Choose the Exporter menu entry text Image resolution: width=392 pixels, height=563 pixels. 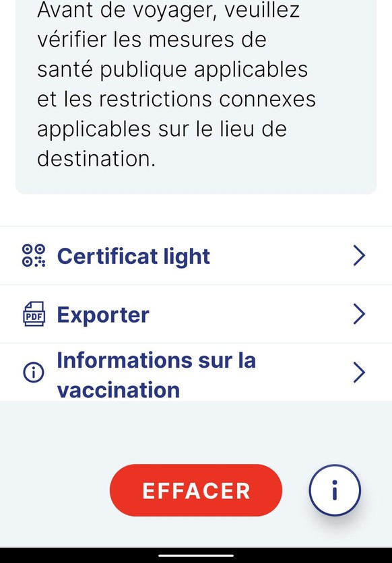(103, 315)
